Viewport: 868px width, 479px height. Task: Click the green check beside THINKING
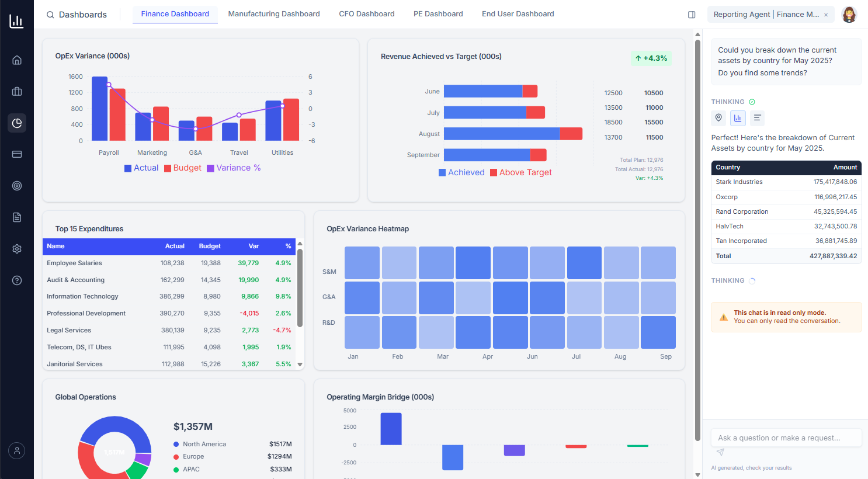[x=752, y=102]
